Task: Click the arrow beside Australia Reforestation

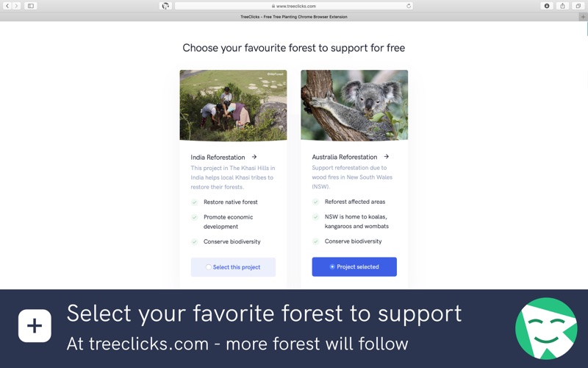Action: pyautogui.click(x=387, y=157)
